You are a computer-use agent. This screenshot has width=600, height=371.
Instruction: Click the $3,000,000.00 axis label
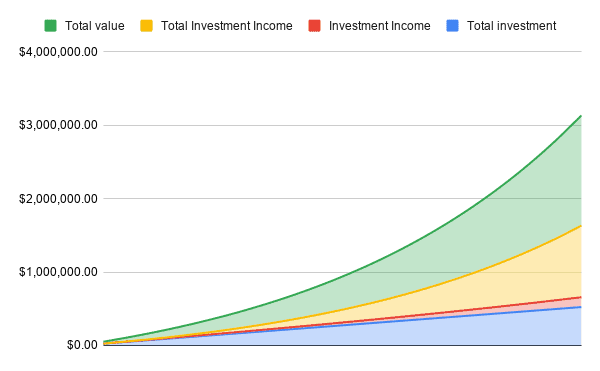(x=58, y=125)
